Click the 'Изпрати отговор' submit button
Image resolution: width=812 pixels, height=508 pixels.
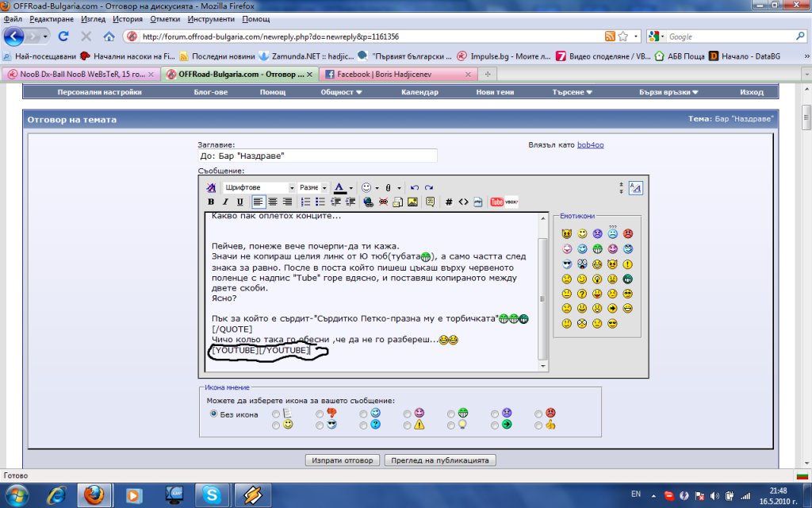343,460
